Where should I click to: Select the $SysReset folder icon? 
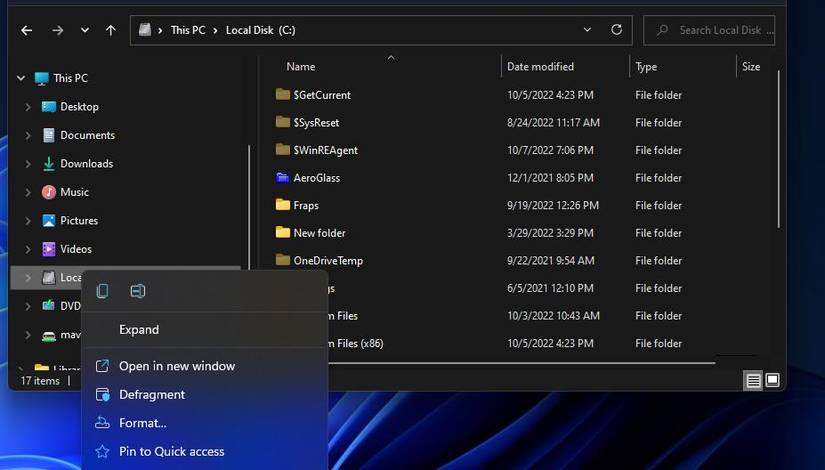tap(283, 122)
